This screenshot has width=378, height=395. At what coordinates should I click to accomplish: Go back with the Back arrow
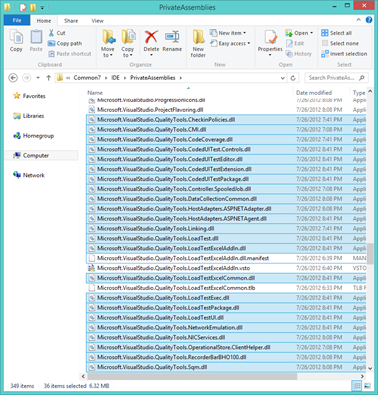[x=13, y=78]
